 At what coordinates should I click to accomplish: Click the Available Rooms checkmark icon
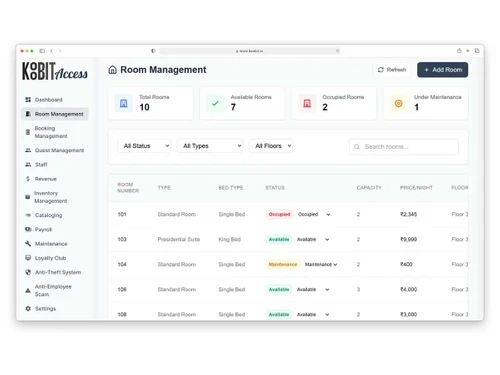click(215, 103)
